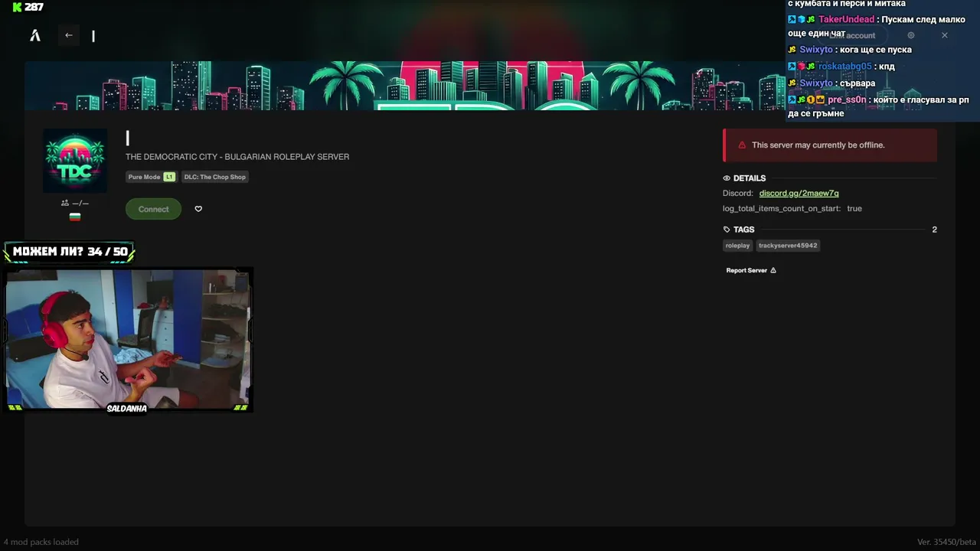980x551 pixels.
Task: Click the tags count '2'
Action: point(934,230)
